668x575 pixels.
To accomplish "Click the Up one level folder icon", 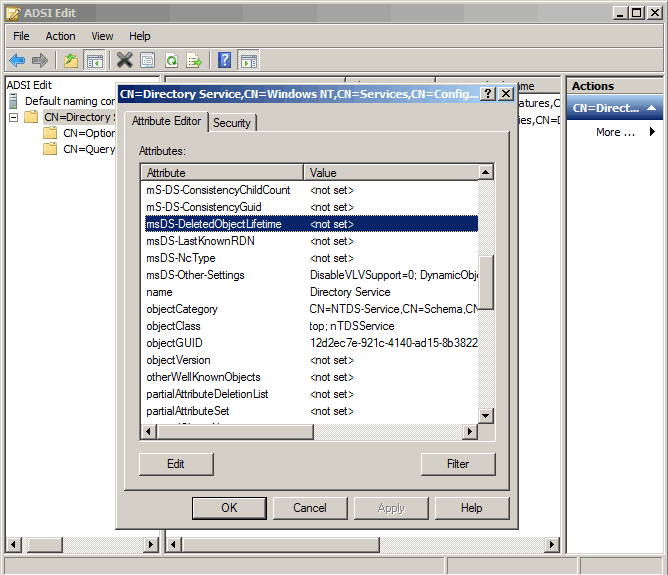I will (x=71, y=60).
